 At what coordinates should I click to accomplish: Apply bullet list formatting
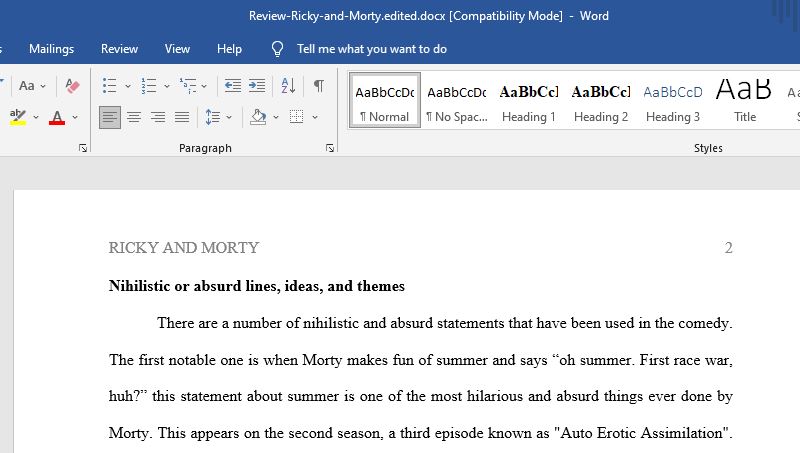[109, 86]
